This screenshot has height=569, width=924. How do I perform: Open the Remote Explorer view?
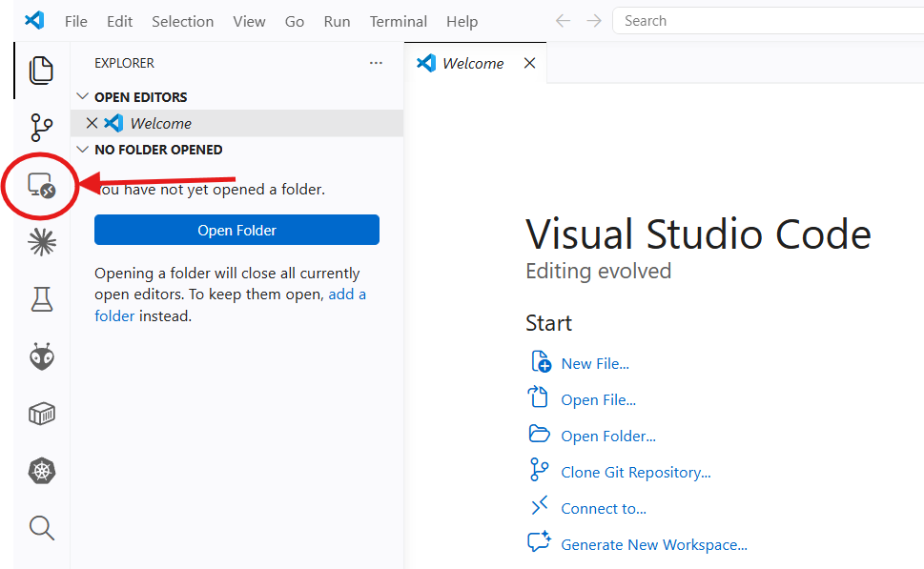pyautogui.click(x=41, y=186)
